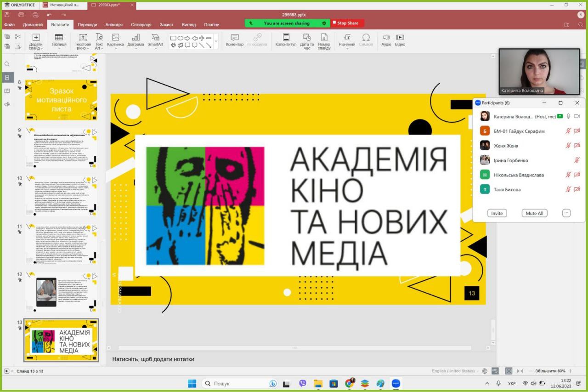
Task: Insert Відео into the slide
Action: tap(400, 40)
